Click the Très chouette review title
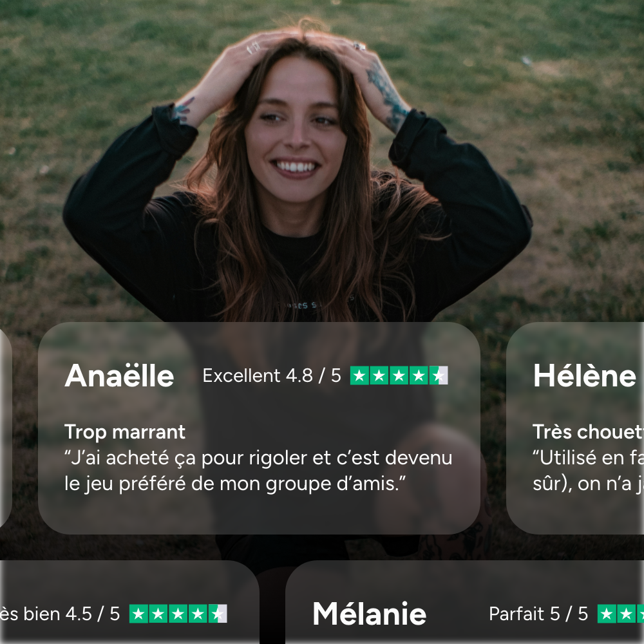Screen dimensions: 644x644 click(588, 431)
